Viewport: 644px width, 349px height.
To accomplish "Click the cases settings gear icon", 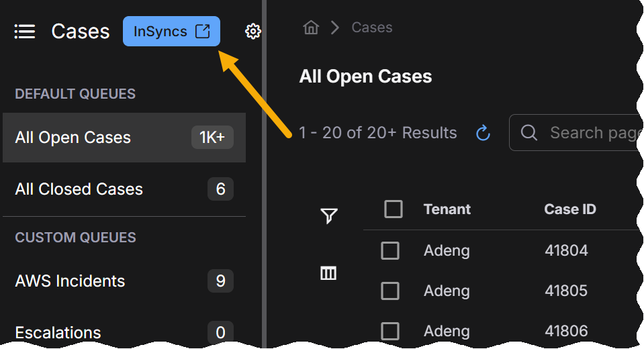I will point(253,32).
